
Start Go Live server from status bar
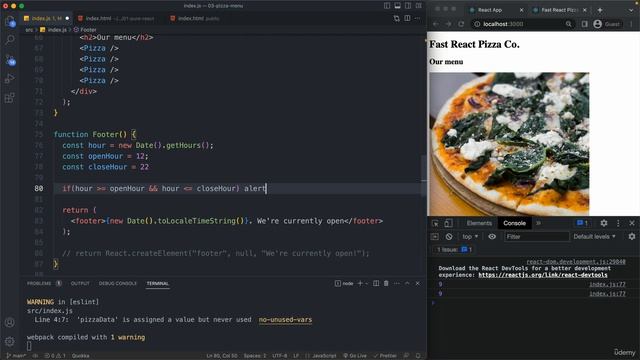(355, 356)
